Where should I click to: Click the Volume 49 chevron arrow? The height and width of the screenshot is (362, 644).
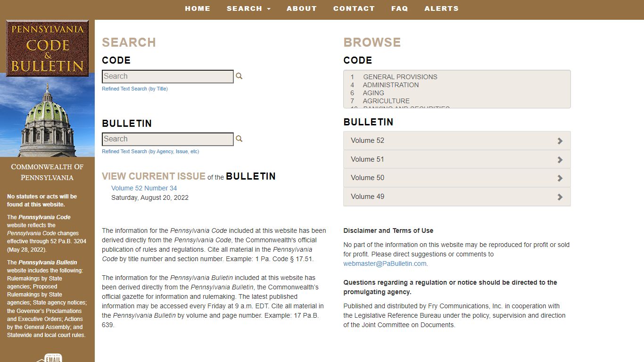560,197
